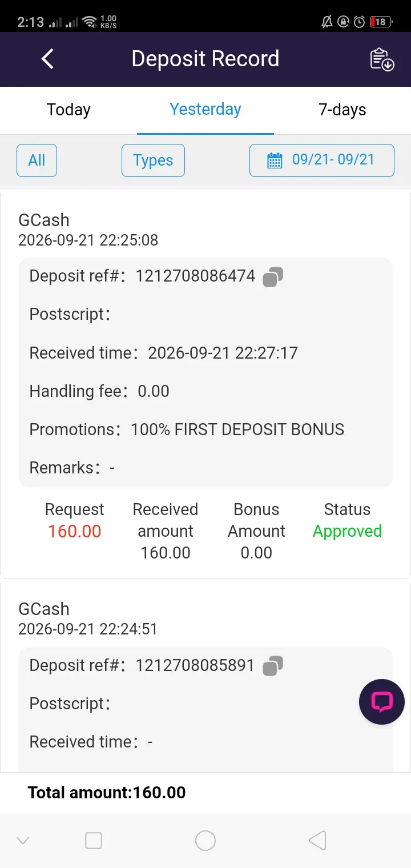
Task: Open the Types filter dropdown
Action: click(153, 160)
